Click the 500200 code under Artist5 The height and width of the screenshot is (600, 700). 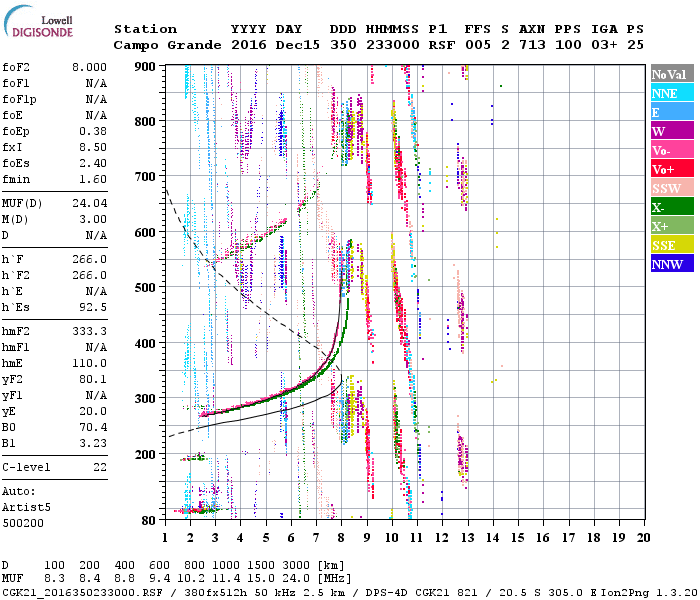click(x=23, y=524)
